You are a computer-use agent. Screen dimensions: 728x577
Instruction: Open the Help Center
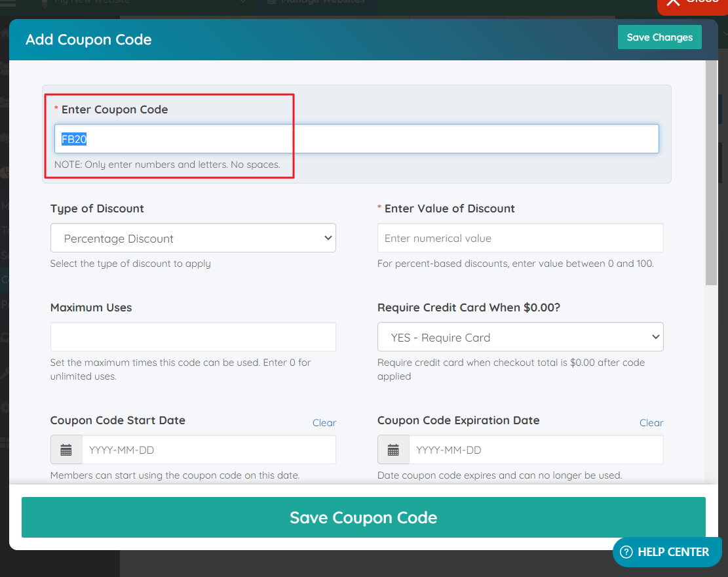666,551
